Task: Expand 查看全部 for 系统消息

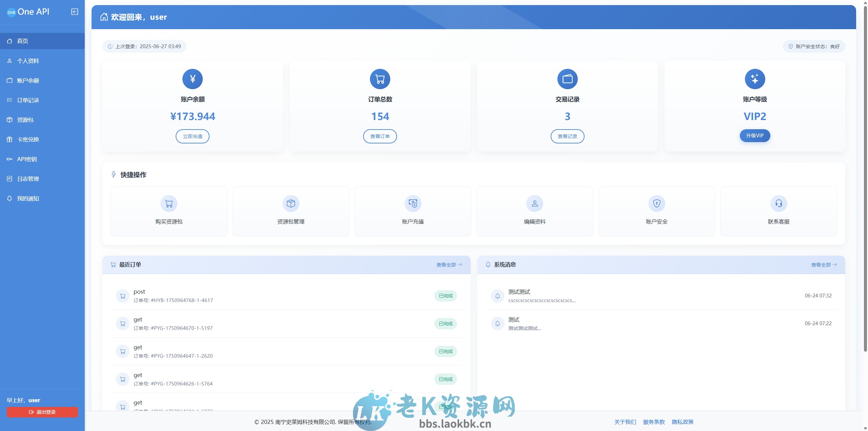Action: (x=824, y=265)
